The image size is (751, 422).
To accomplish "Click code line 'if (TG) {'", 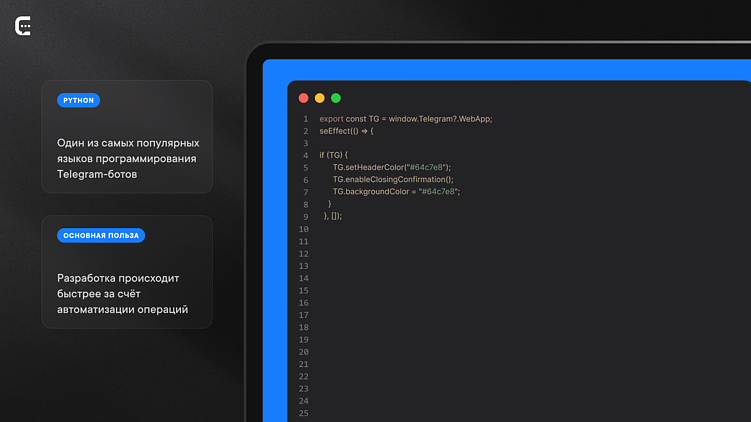I will (x=334, y=155).
